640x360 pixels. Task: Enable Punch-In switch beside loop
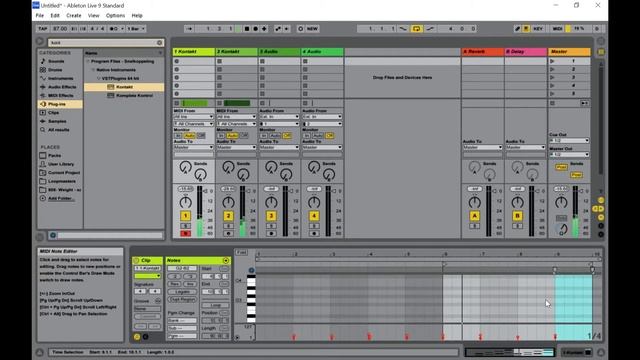tap(403, 29)
